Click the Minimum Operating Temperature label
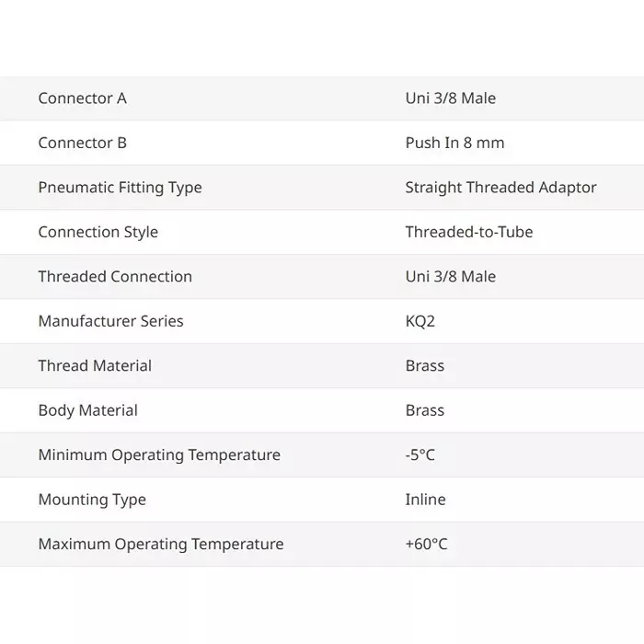This screenshot has height=644, width=644. pos(159,455)
